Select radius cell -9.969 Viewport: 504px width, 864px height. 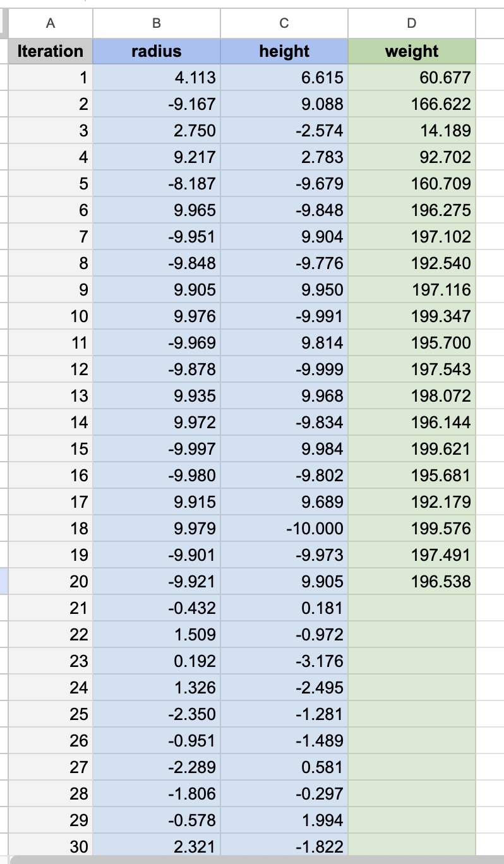click(157, 343)
